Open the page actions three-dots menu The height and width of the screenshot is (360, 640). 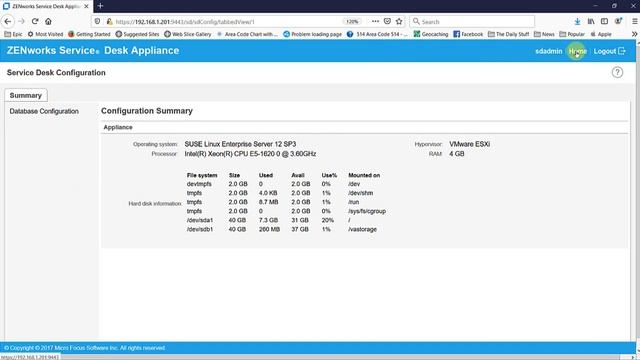click(x=375, y=21)
